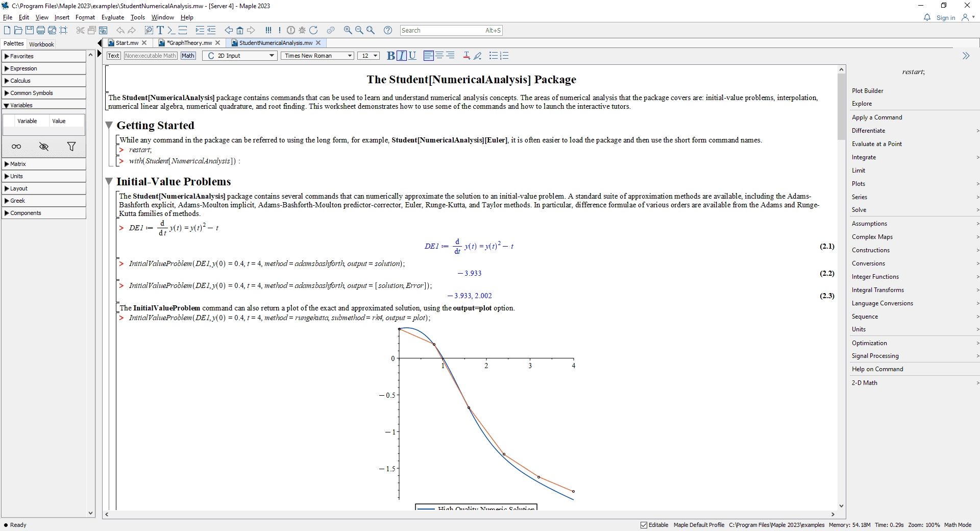Open help with the question mark icon
This screenshot has width=980, height=531.
point(388,30)
